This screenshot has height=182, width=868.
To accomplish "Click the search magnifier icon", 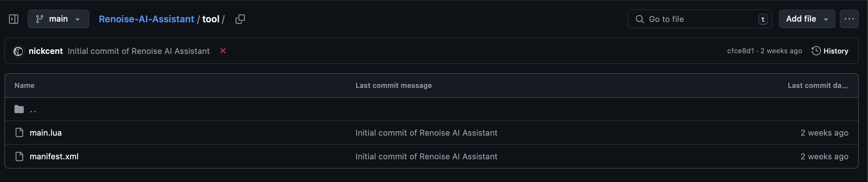I will pyautogui.click(x=640, y=19).
